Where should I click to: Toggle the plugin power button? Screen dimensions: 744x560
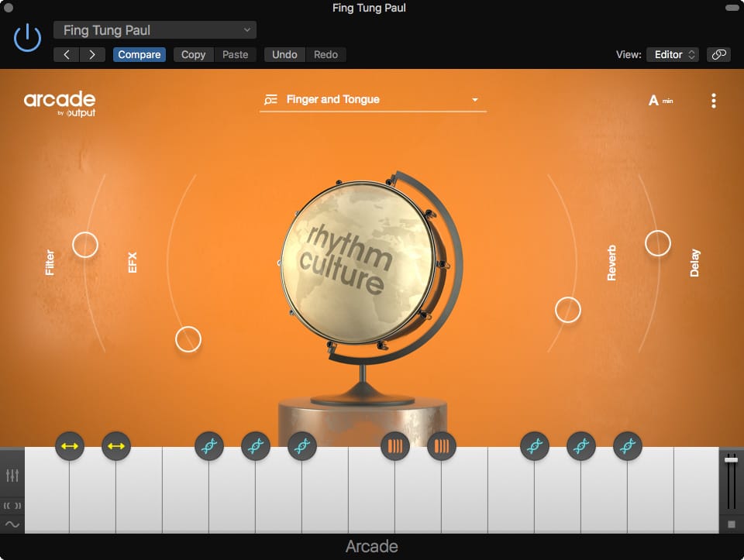pyautogui.click(x=28, y=37)
